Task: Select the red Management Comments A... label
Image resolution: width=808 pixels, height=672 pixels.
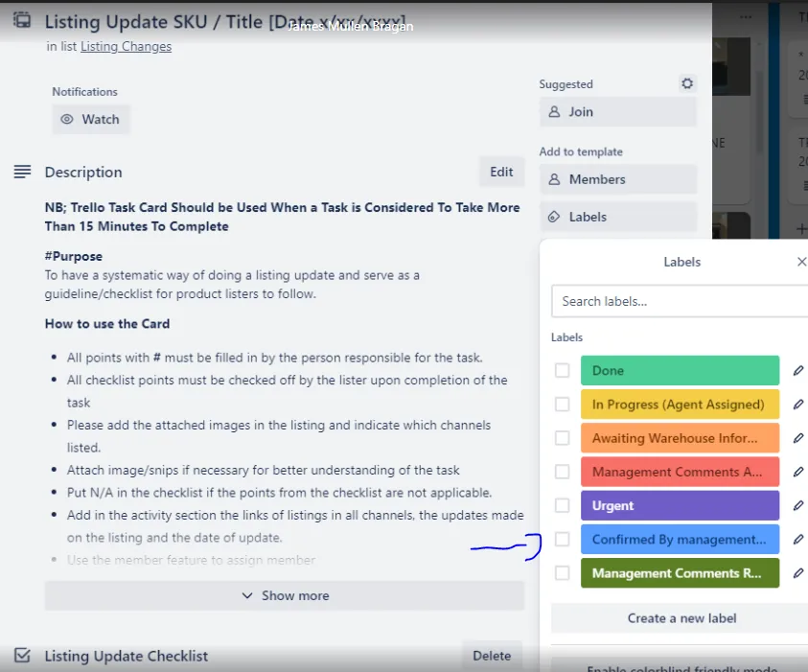Action: click(x=680, y=472)
